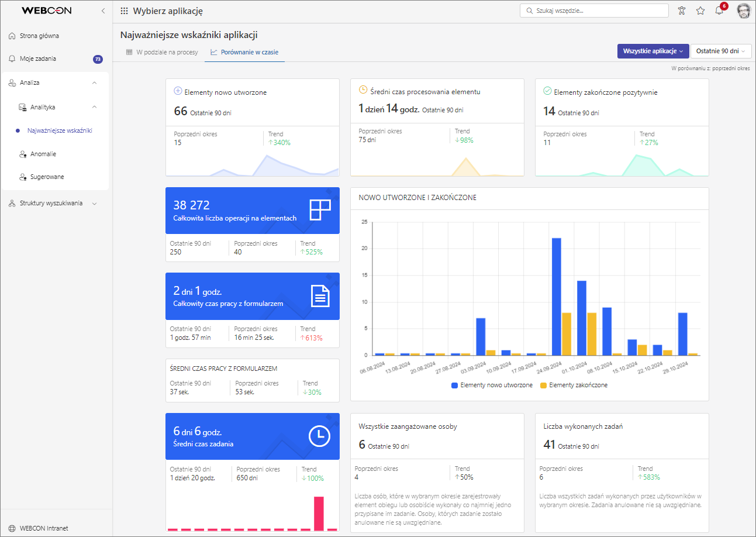
Task: Click the squares icon on operations tile
Action: [320, 209]
